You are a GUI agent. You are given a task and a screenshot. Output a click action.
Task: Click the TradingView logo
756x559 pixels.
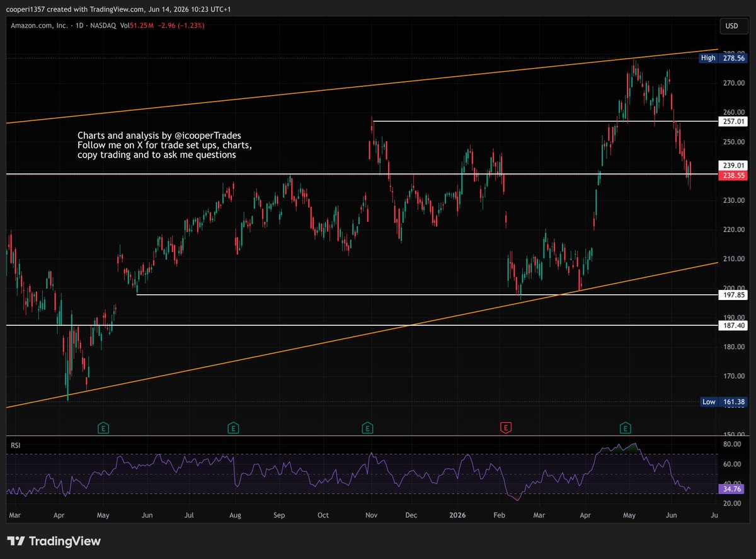tap(54, 541)
